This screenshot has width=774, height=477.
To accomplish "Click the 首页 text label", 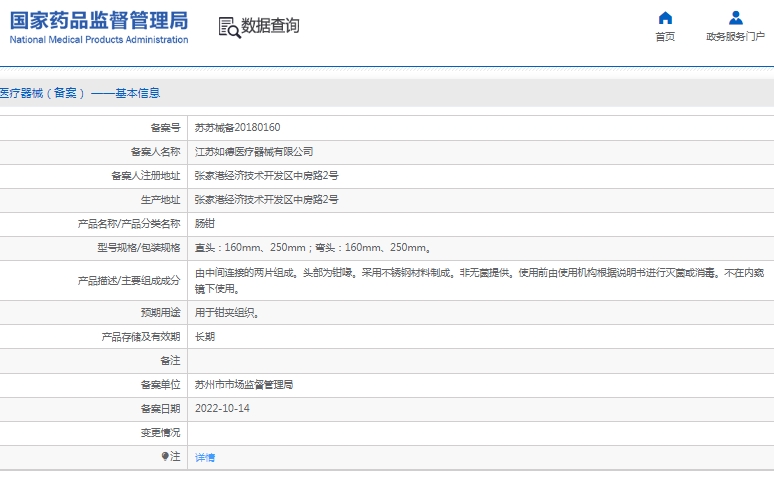I will point(665,37).
